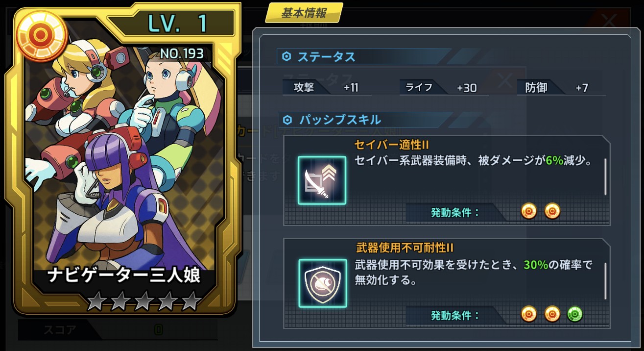Click the first orange orb under セイバー適性II

click(x=529, y=211)
